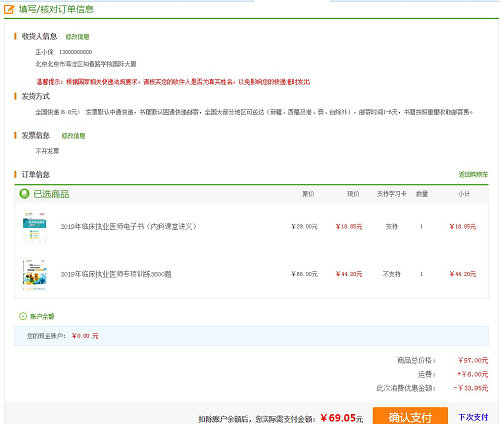The width and height of the screenshot is (500, 424).
Task: Click the cash account balance ¥0.00 元
Action: (x=85, y=336)
